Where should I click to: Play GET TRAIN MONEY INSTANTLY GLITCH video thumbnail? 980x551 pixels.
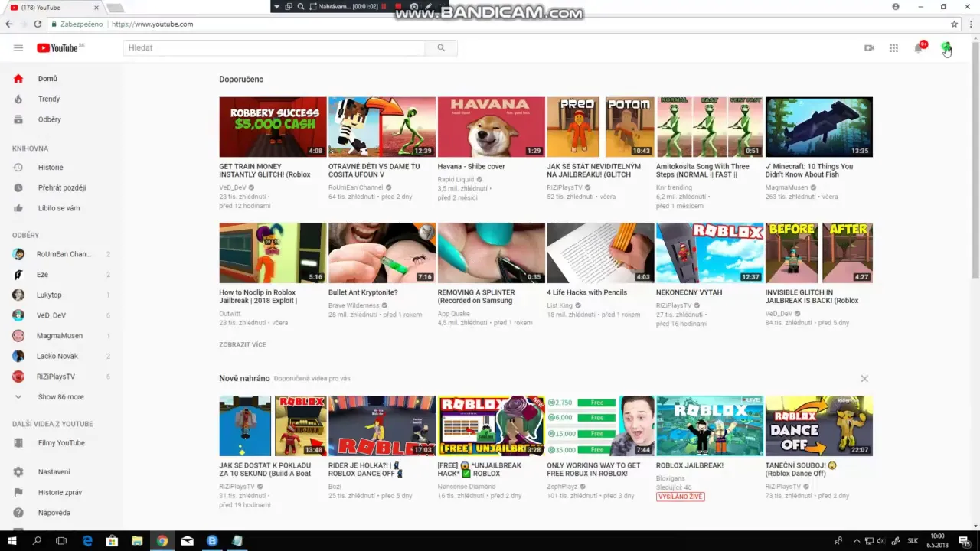pos(273,127)
